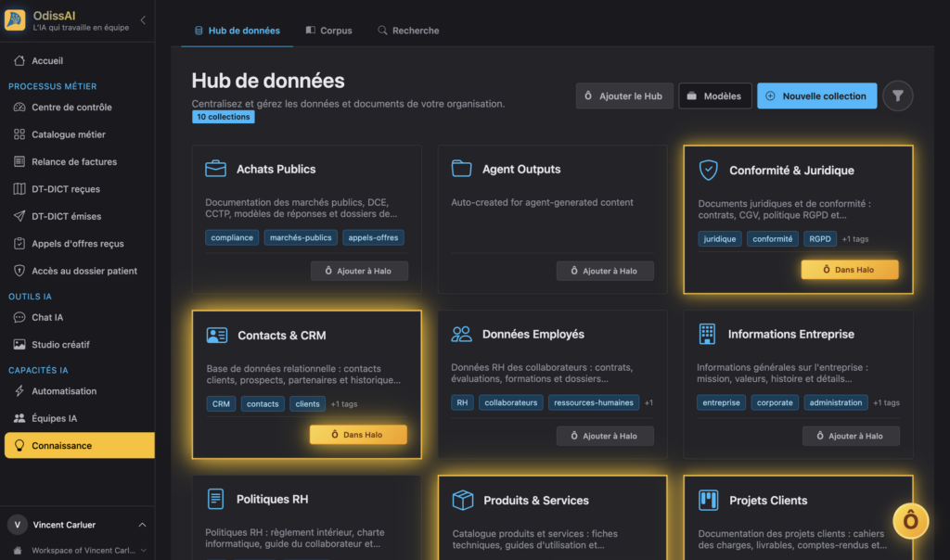950x560 pixels.
Task: Click the administration tag
Action: click(x=836, y=402)
